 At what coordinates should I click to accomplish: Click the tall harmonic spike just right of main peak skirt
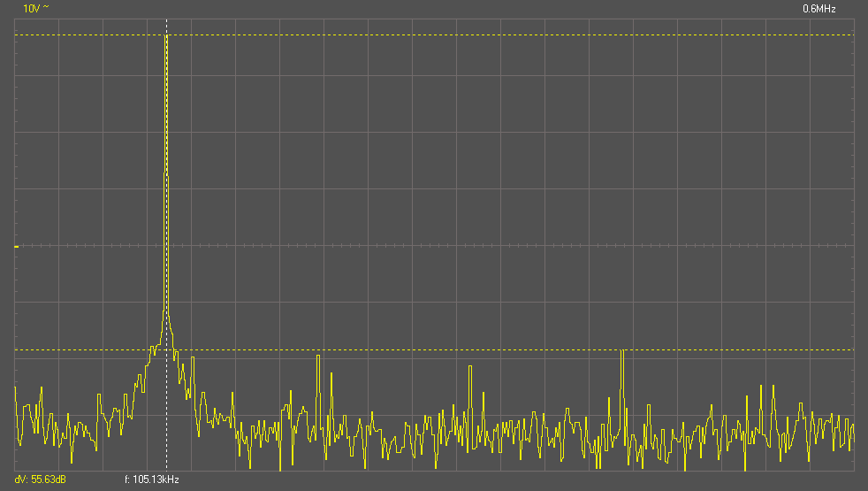(317, 358)
